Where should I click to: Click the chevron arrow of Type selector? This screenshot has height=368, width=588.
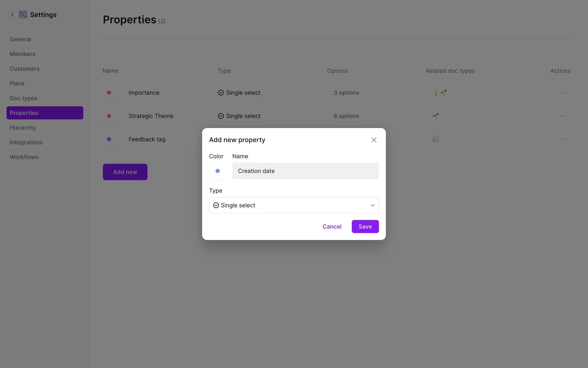pyautogui.click(x=372, y=205)
